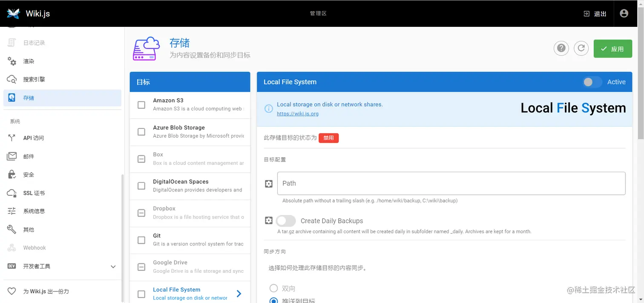Click the system info sliders icon
Viewport: 644px width, 303px height.
(x=12, y=211)
